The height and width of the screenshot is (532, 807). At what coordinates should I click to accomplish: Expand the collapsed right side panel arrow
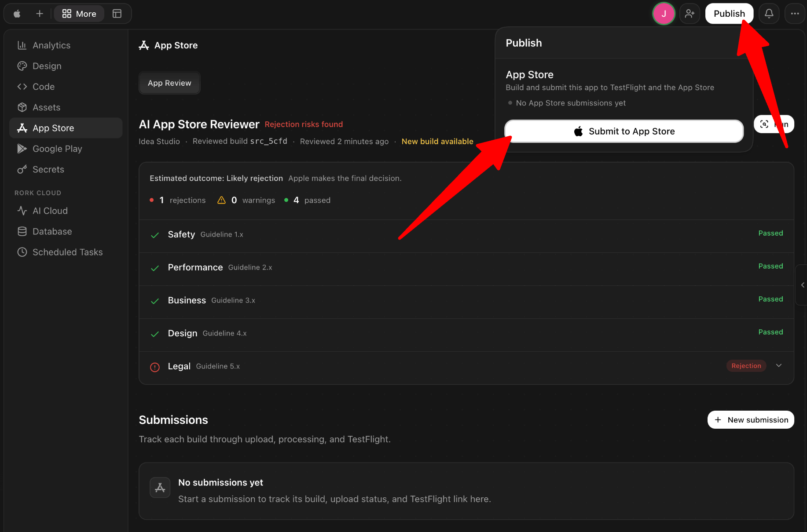802,285
